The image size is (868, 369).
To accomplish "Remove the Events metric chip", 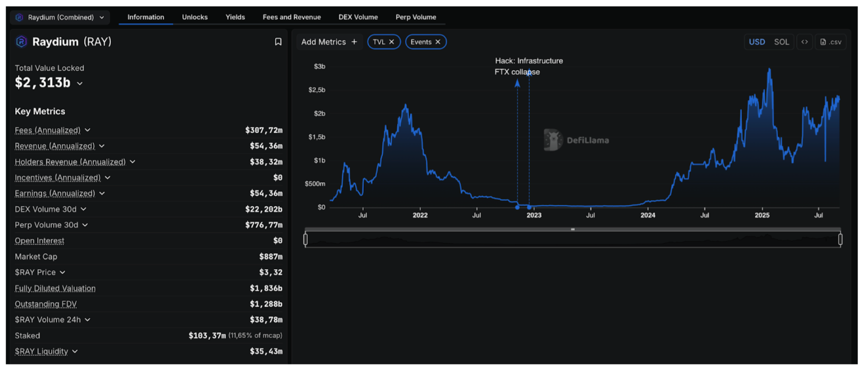I will [x=437, y=42].
